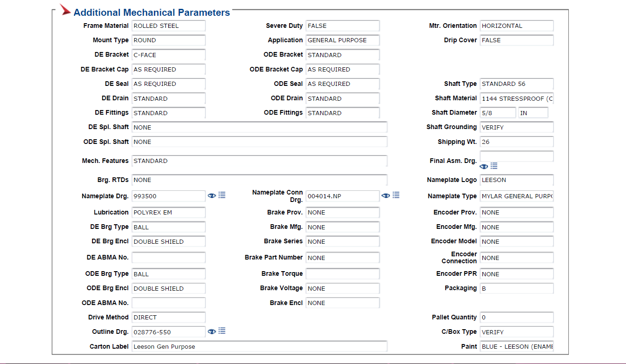This screenshot has width=626, height=364.
Task: Select the Mech. Features field
Action: (259, 161)
